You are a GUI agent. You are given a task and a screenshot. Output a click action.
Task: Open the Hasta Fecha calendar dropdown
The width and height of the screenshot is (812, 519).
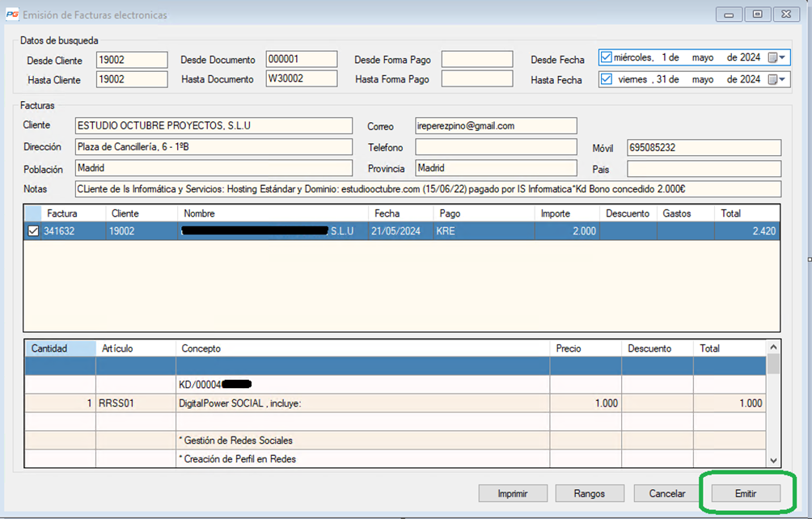pyautogui.click(x=777, y=79)
